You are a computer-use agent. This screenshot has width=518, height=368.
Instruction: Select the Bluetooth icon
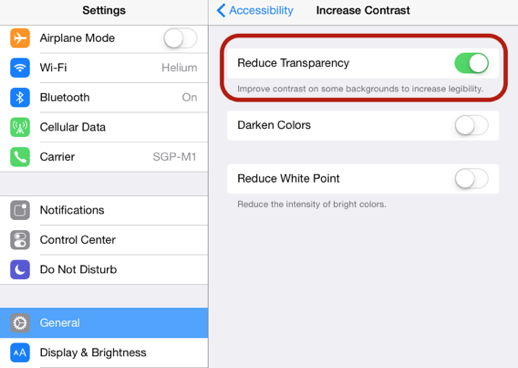[20, 97]
